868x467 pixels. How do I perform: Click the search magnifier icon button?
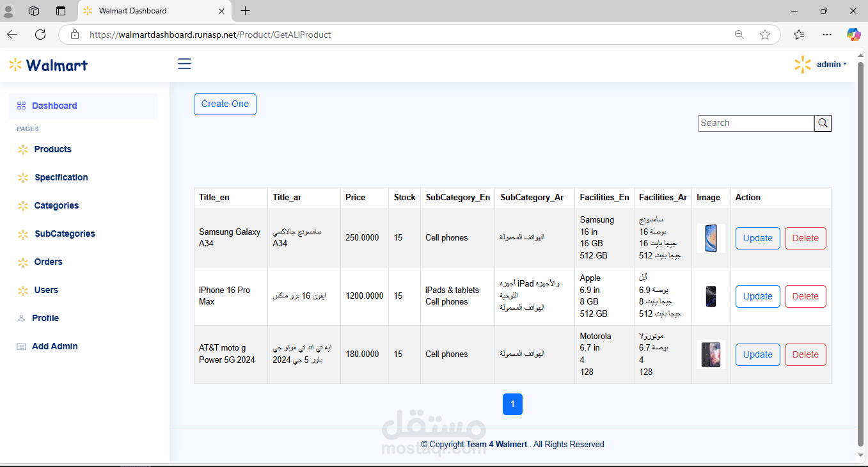(823, 123)
